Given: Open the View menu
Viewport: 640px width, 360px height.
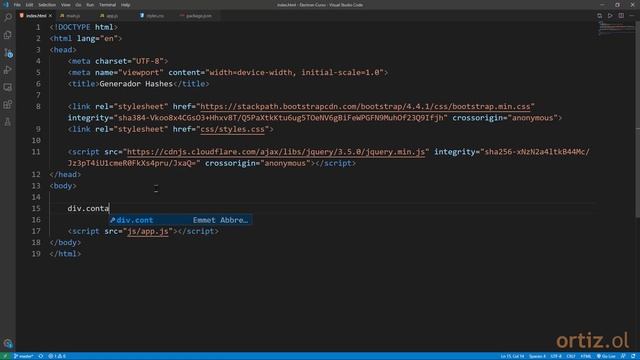Looking at the screenshot, I should pos(65,5).
